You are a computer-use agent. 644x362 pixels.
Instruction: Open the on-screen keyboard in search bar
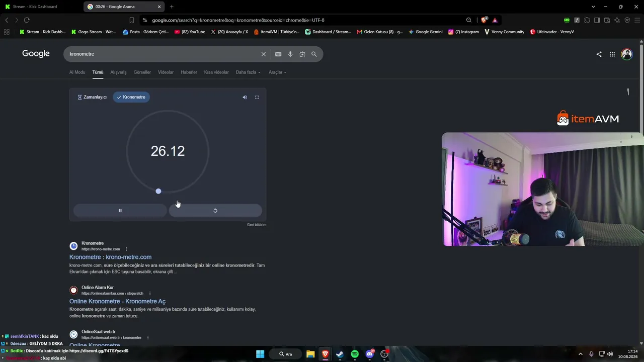coord(278,54)
